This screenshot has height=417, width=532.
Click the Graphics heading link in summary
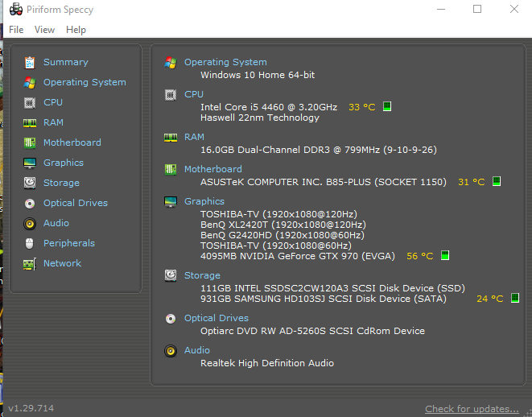click(x=204, y=201)
